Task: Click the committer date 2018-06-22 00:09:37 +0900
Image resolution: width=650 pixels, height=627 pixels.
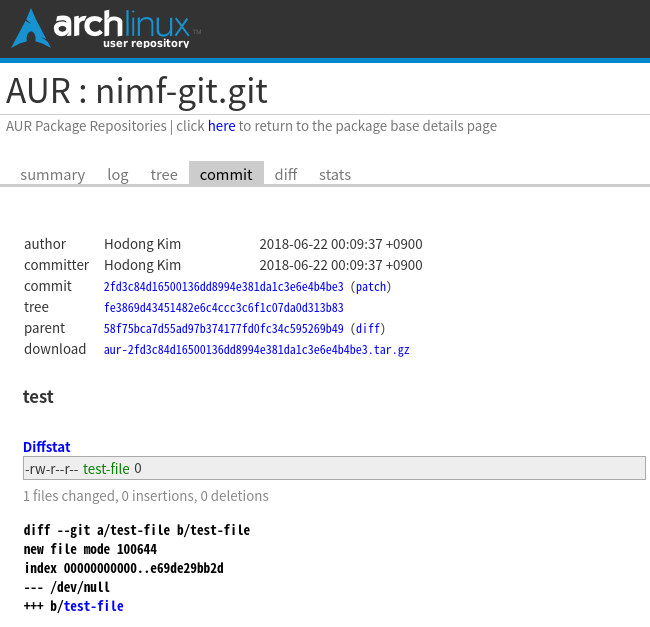Action: coord(341,265)
